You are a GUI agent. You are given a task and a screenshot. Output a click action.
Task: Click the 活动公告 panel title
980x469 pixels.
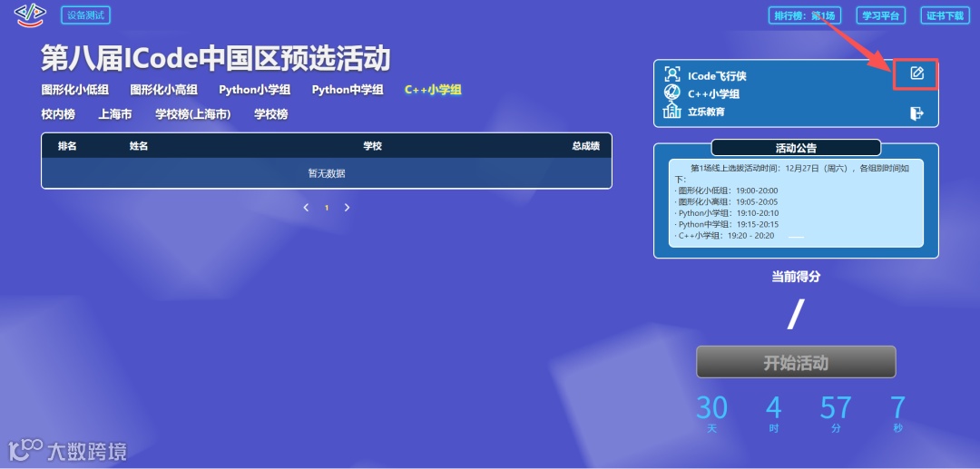click(x=796, y=148)
